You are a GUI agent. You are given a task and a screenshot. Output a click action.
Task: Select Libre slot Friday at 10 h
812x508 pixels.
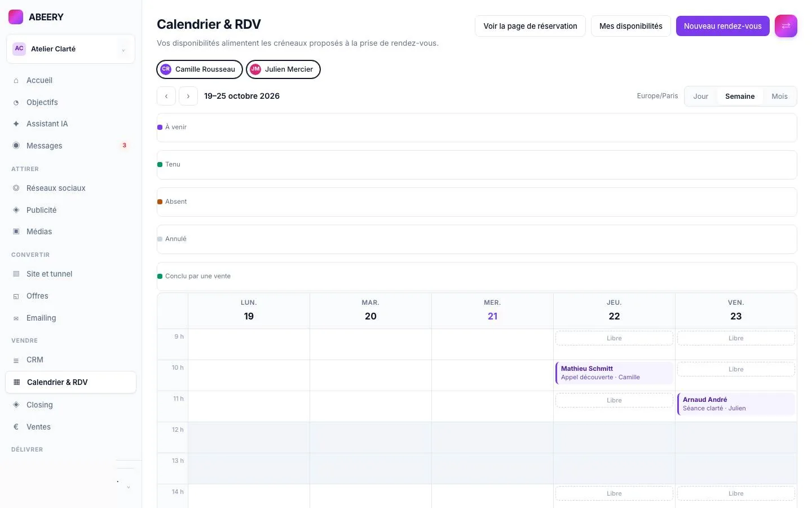pyautogui.click(x=736, y=369)
